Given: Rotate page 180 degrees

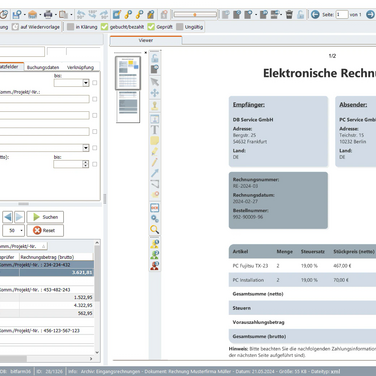Looking at the screenshot, I should coord(92,14).
